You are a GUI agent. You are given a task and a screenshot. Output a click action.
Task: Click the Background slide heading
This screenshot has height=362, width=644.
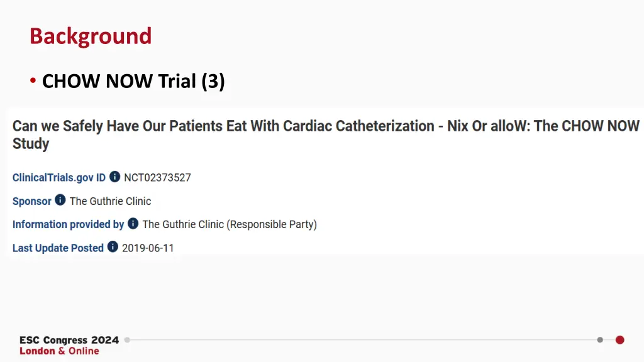[91, 36]
